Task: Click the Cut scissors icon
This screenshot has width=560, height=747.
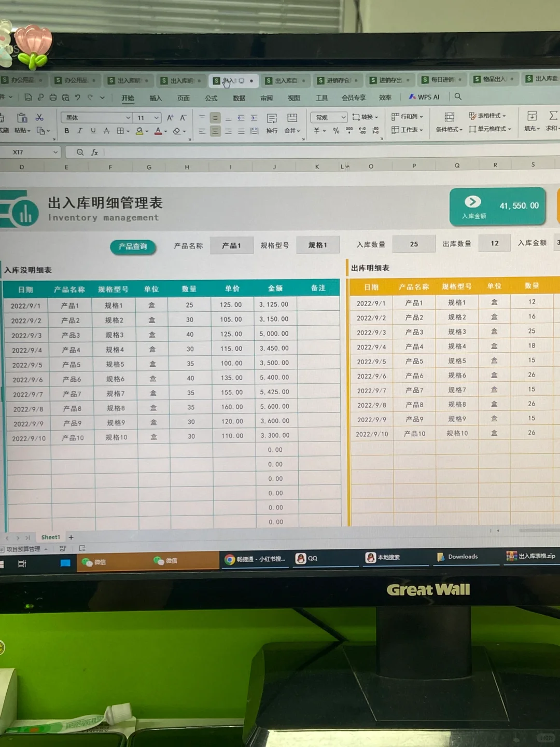Action: pos(39,118)
